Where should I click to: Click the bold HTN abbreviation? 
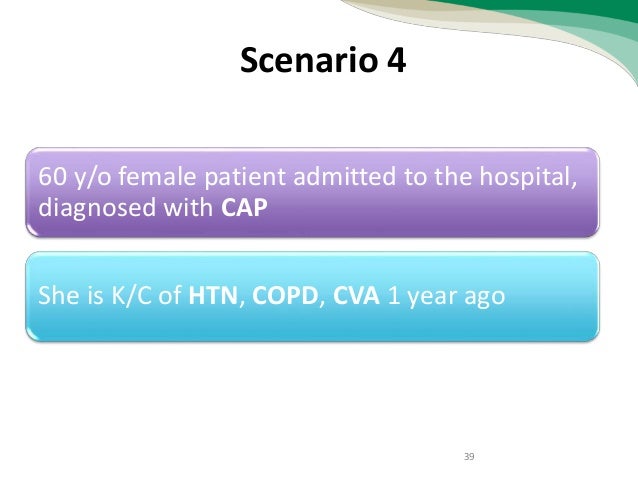(x=213, y=295)
